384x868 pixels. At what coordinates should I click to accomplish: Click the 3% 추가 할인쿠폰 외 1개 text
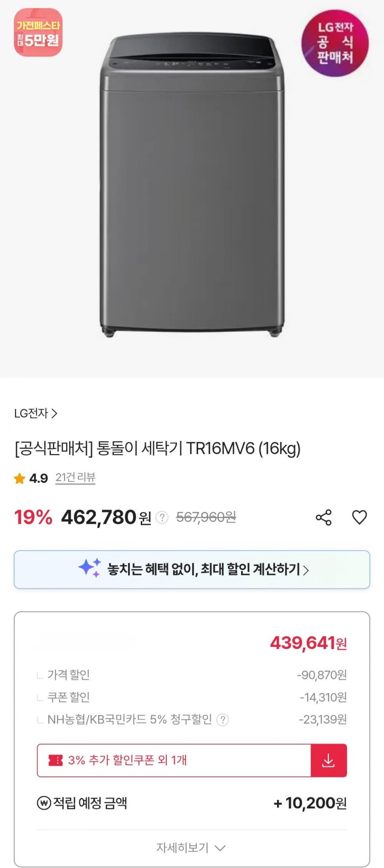click(x=127, y=760)
